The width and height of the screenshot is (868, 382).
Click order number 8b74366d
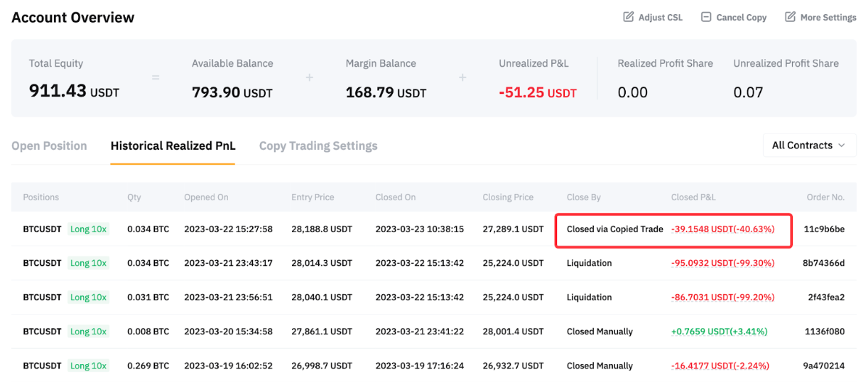click(824, 263)
